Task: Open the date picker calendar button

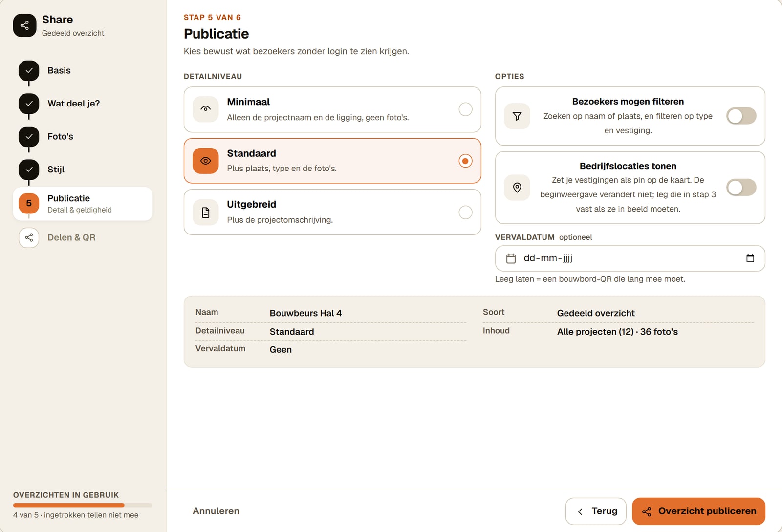Action: [750, 258]
